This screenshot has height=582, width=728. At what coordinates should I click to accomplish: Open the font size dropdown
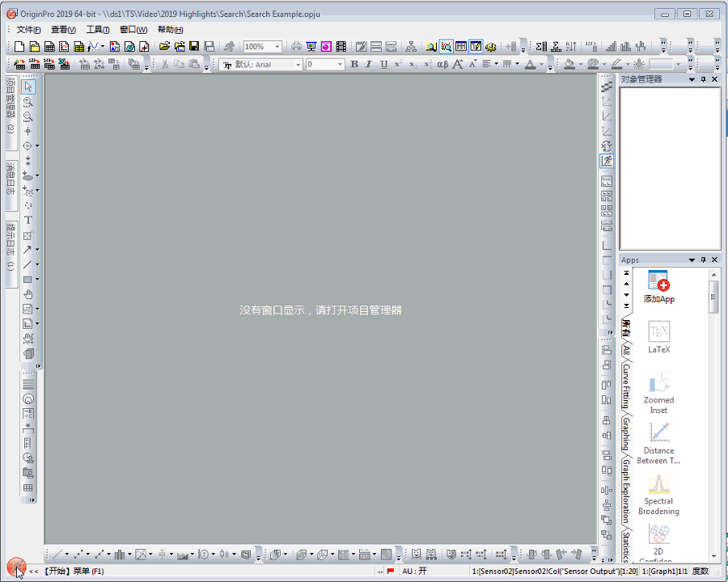(x=340, y=65)
